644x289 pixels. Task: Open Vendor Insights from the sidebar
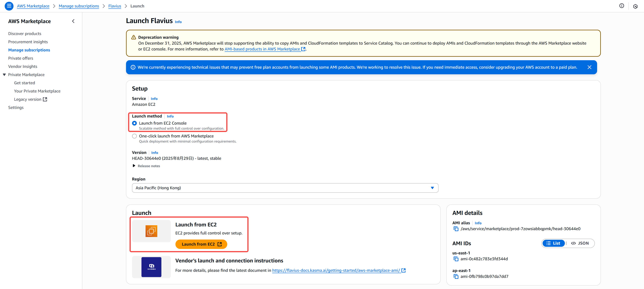tap(23, 66)
